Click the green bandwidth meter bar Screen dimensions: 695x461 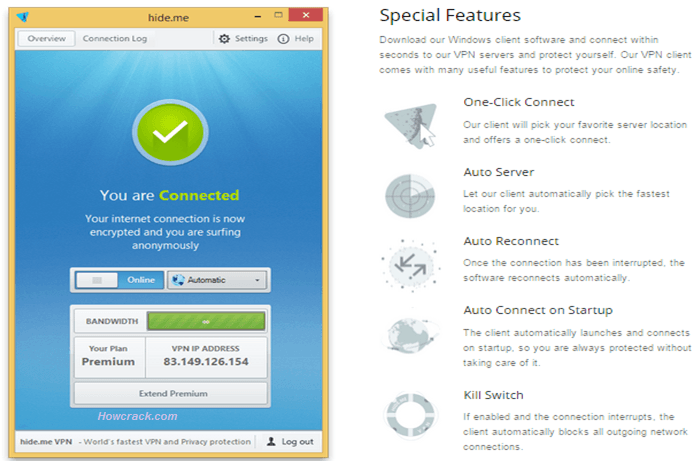[x=206, y=321]
